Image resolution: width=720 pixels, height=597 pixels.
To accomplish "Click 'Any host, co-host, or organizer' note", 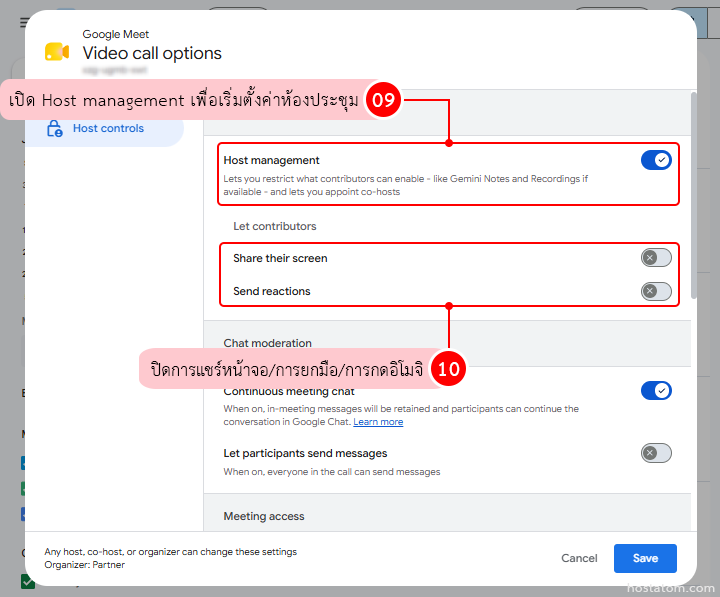I will tap(170, 552).
